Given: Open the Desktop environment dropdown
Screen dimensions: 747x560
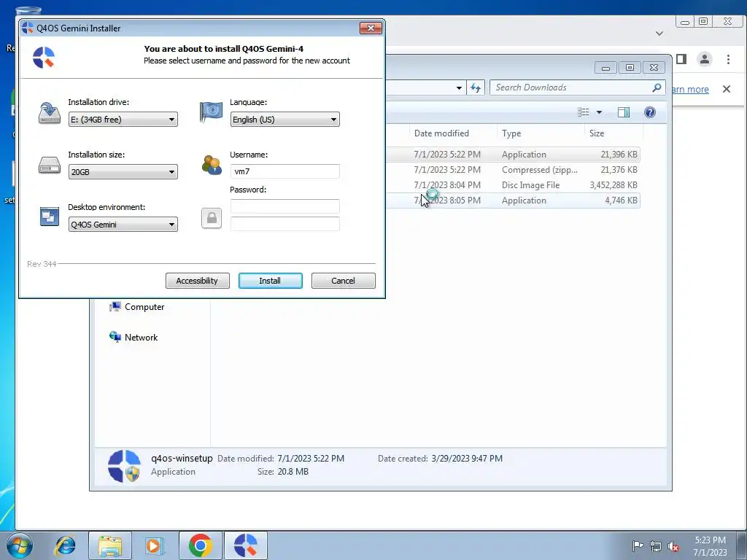Looking at the screenshot, I should click(x=123, y=225).
